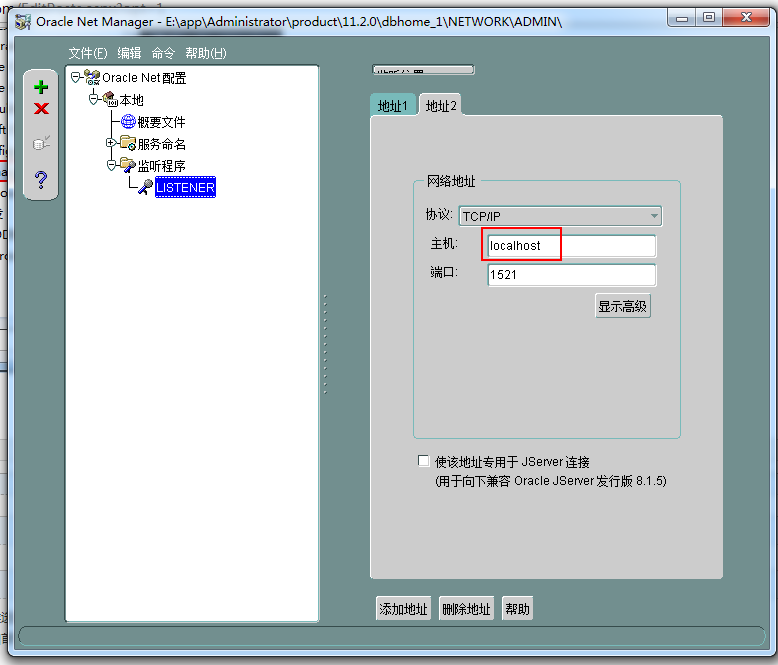This screenshot has width=778, height=665.
Task: Click the 删除地址 button
Action: pos(466,608)
